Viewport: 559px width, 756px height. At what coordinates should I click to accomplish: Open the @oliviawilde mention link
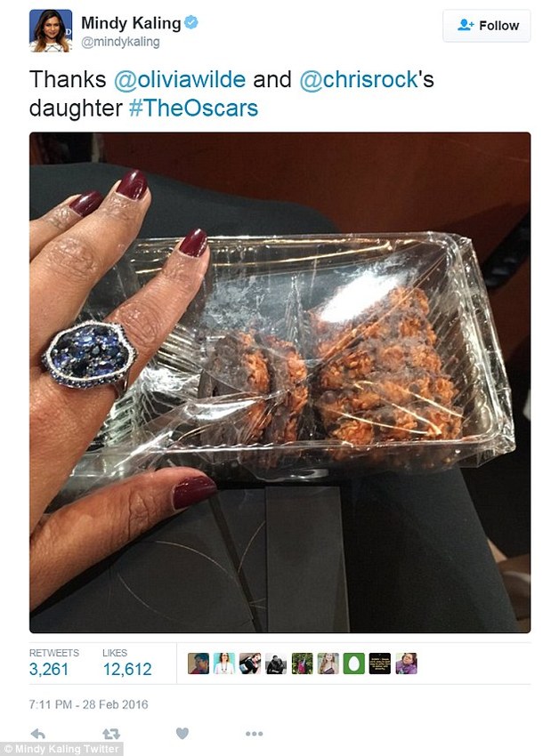tap(180, 79)
